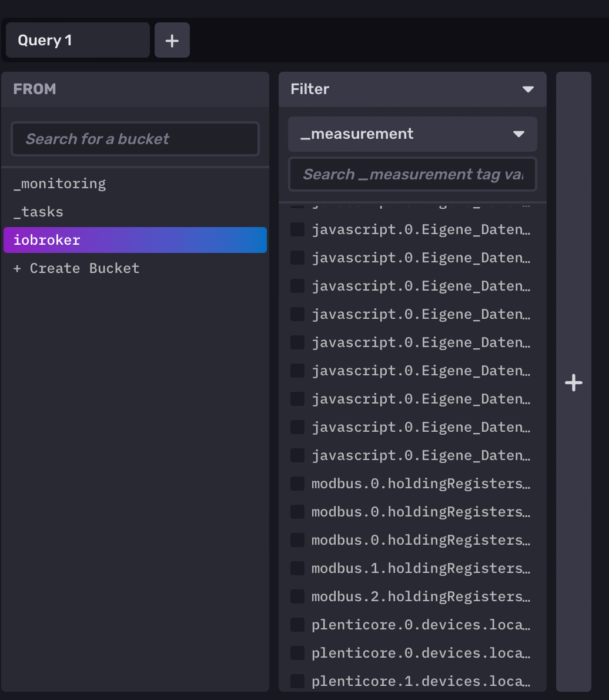Enable the modbus.2.holdingRegisters measurement checkbox
The width and height of the screenshot is (609, 700).
[x=297, y=596]
